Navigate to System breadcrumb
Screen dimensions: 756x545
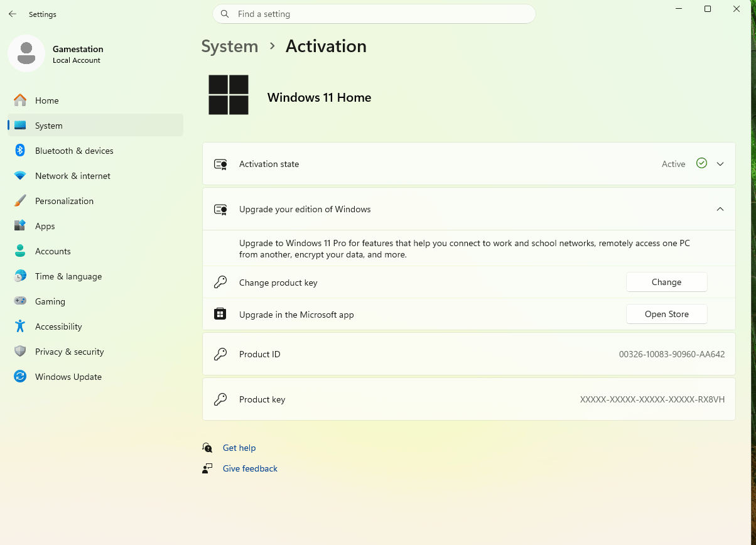230,46
